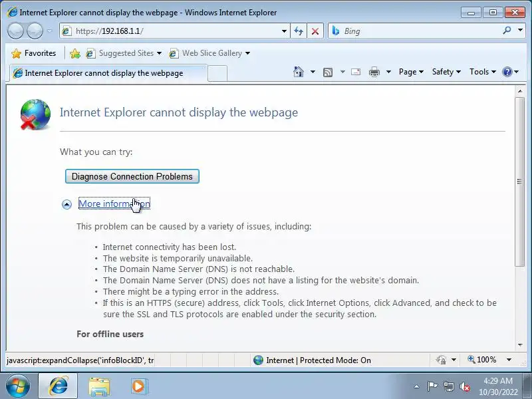Open the Suggested Sites link

pos(124,53)
